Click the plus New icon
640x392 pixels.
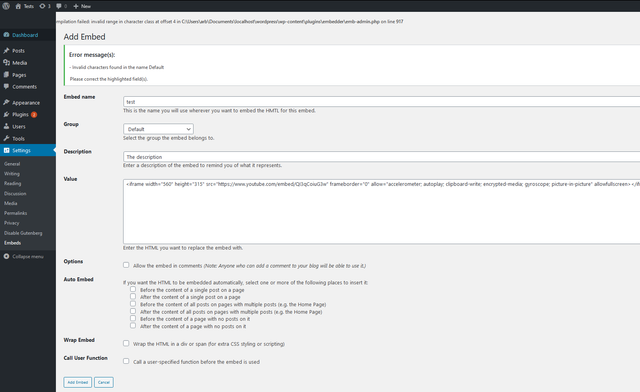point(76,6)
